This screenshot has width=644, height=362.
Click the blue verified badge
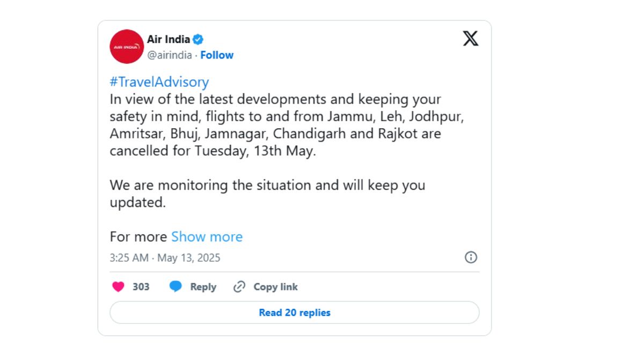pos(198,39)
